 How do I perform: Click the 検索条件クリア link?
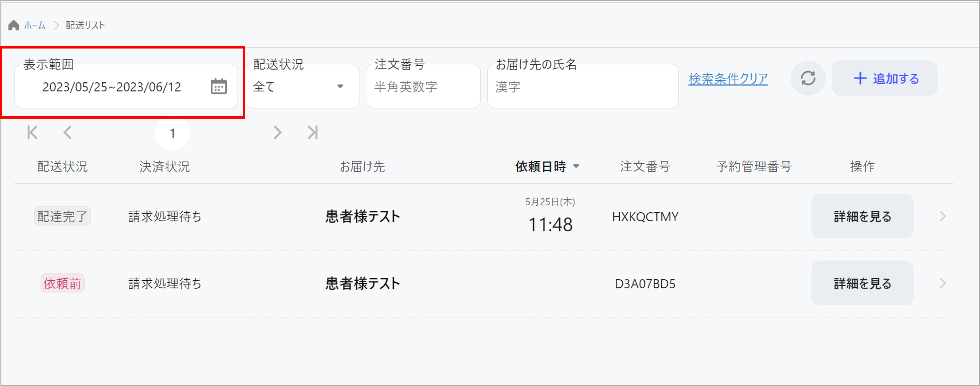point(728,79)
